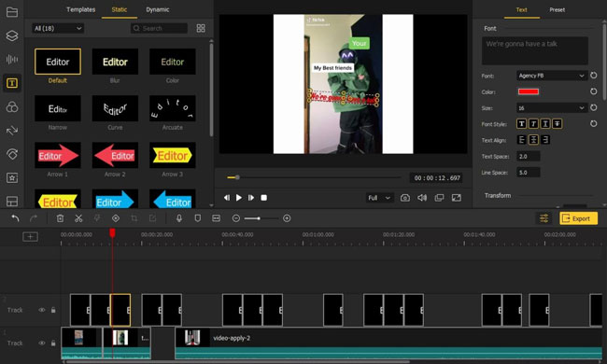Viewport: 607px width, 364px height.
Task: Click the text Search field
Action: (x=159, y=28)
